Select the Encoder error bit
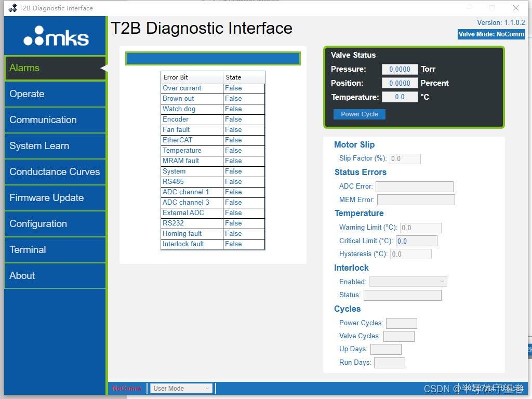This screenshot has height=399, width=532. click(212, 119)
